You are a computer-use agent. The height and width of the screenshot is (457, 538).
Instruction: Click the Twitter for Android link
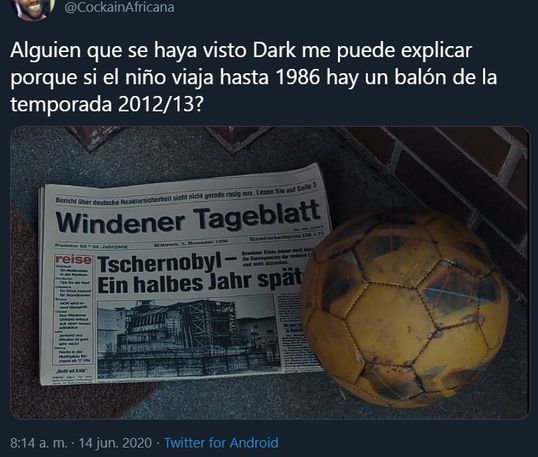(x=221, y=443)
